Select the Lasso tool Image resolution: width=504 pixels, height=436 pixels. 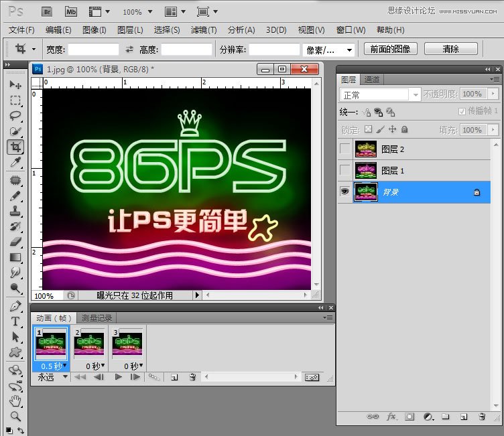tap(15, 115)
